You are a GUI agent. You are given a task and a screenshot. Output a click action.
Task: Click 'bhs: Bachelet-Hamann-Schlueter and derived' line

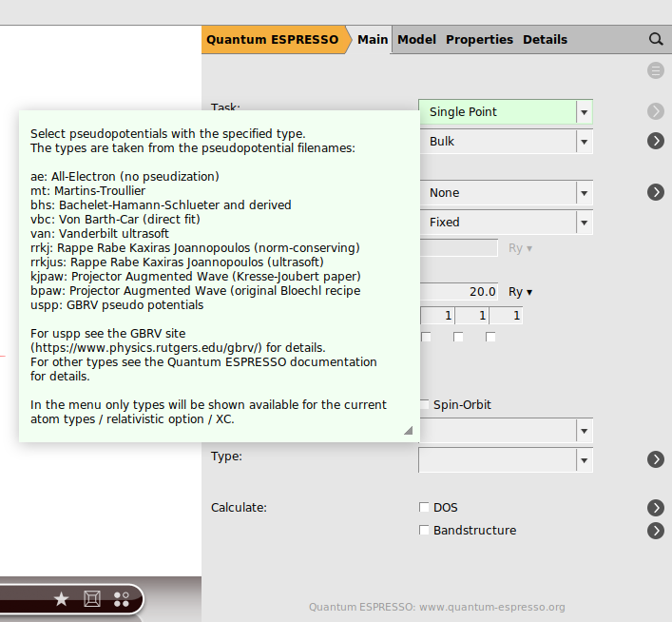coord(161,205)
